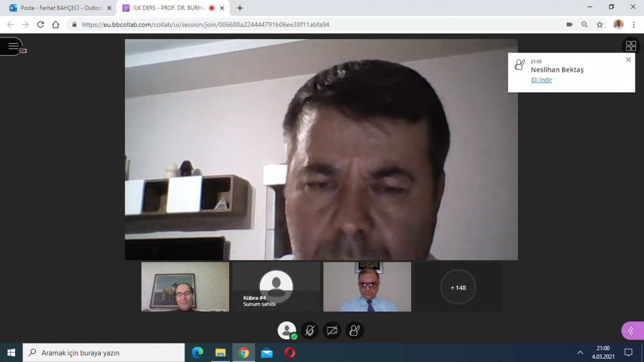Screen dimensions: 644x362
Task: Bookmark this page with the star
Action: click(599, 24)
